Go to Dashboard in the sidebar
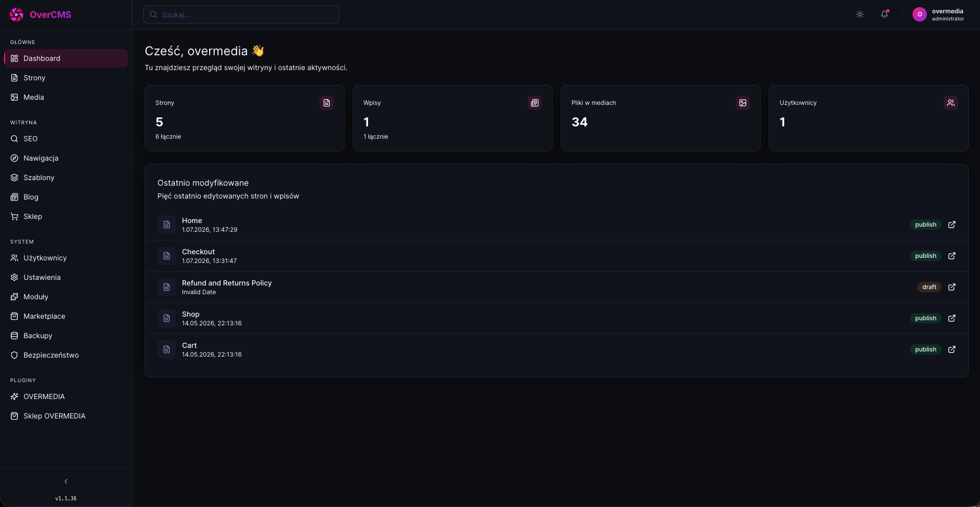The image size is (980, 507). click(x=66, y=58)
